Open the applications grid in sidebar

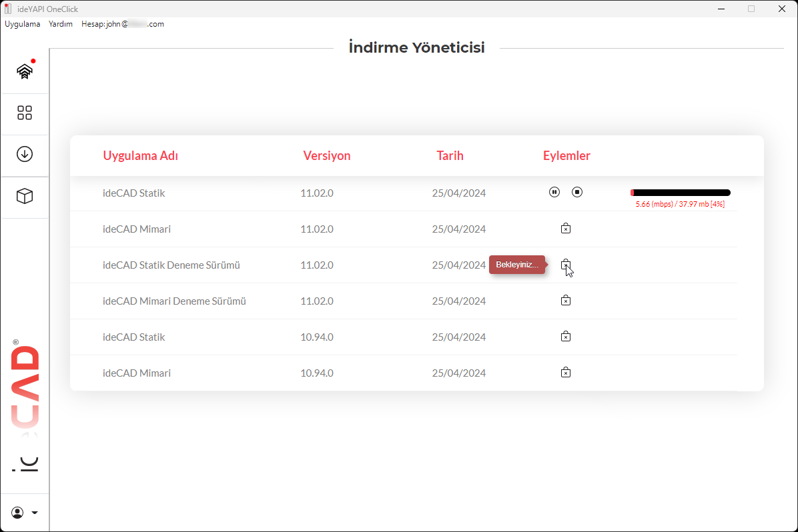coord(25,113)
